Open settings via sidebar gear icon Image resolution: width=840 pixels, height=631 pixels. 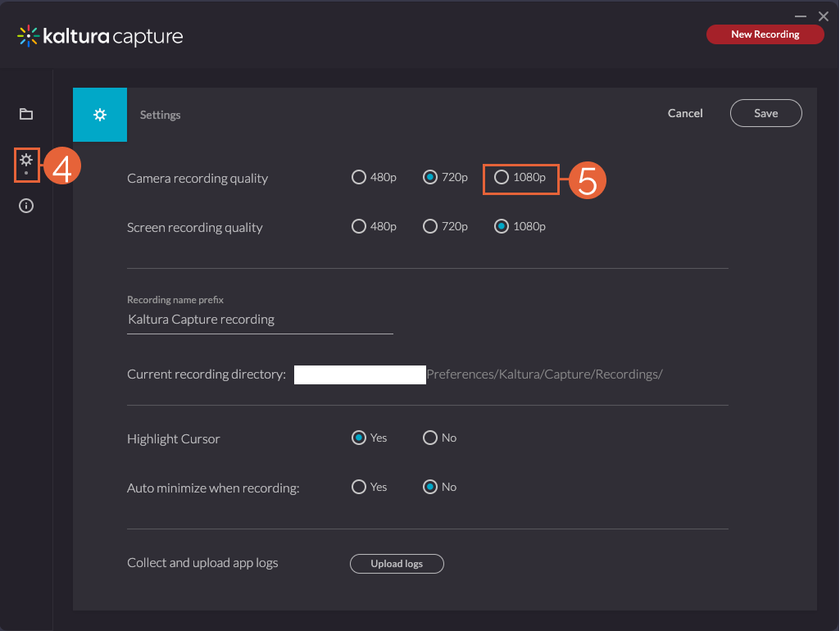(26, 160)
